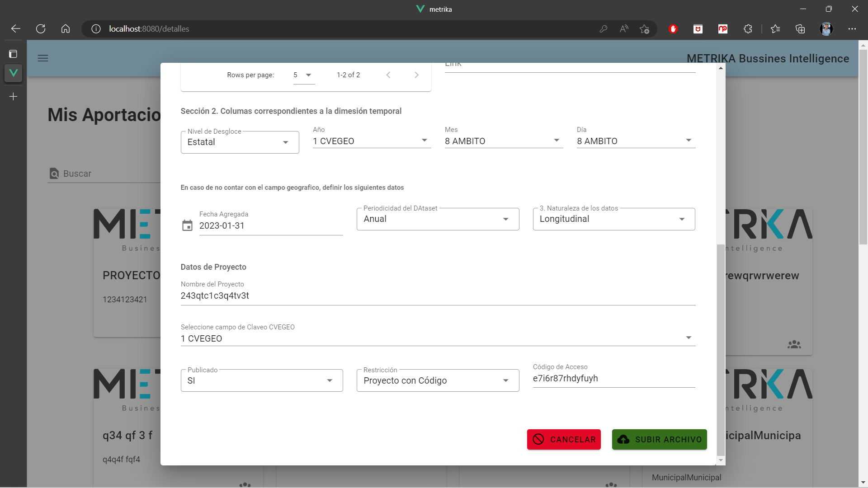
Task: Click the home icon in the browser toolbar
Action: point(65,28)
